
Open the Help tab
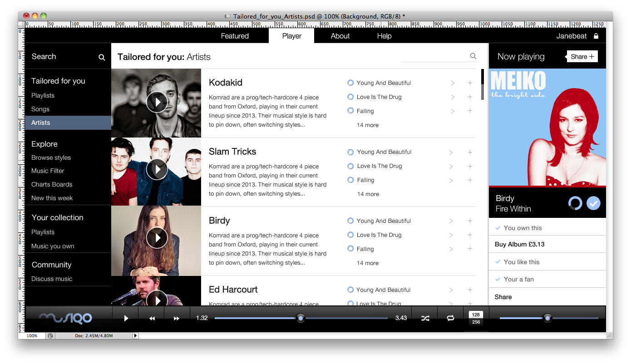click(384, 36)
